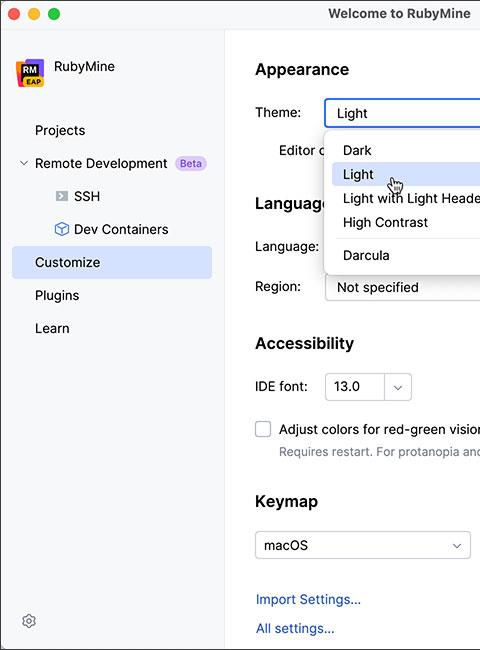Select Remote Development in sidebar
Image resolution: width=480 pixels, height=650 pixels.
101,163
